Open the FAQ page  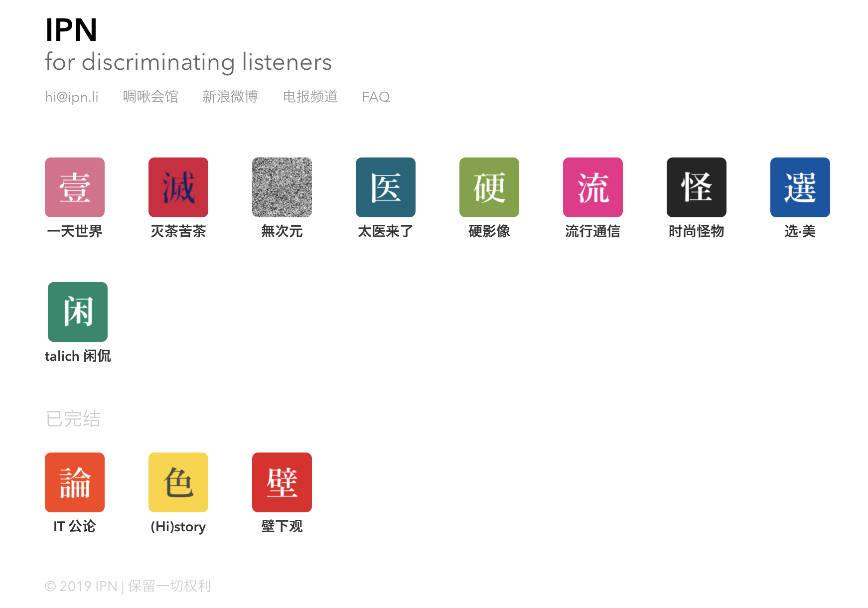(x=376, y=97)
